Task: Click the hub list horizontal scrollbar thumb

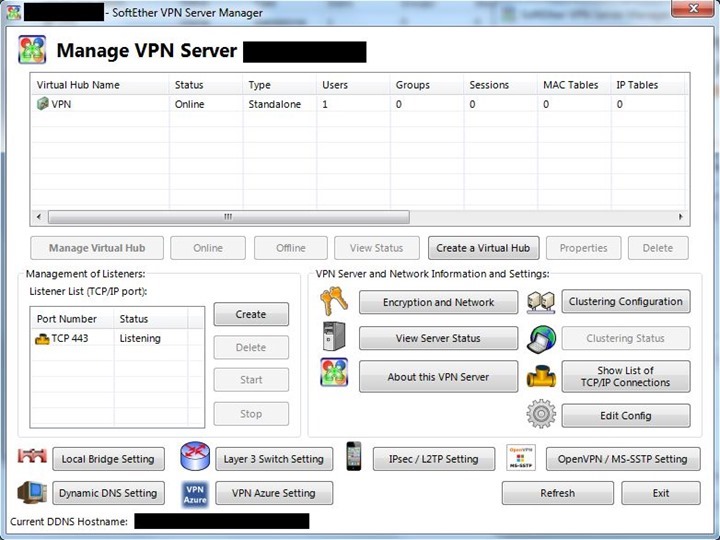Action: pos(229,217)
